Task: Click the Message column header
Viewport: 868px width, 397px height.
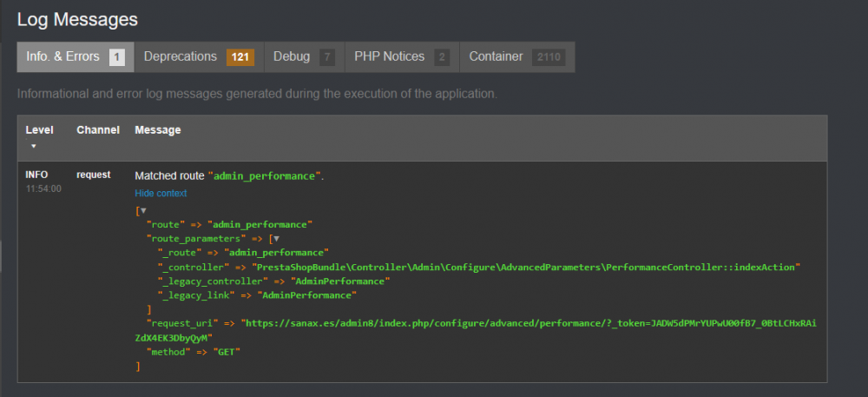Action: (x=158, y=130)
